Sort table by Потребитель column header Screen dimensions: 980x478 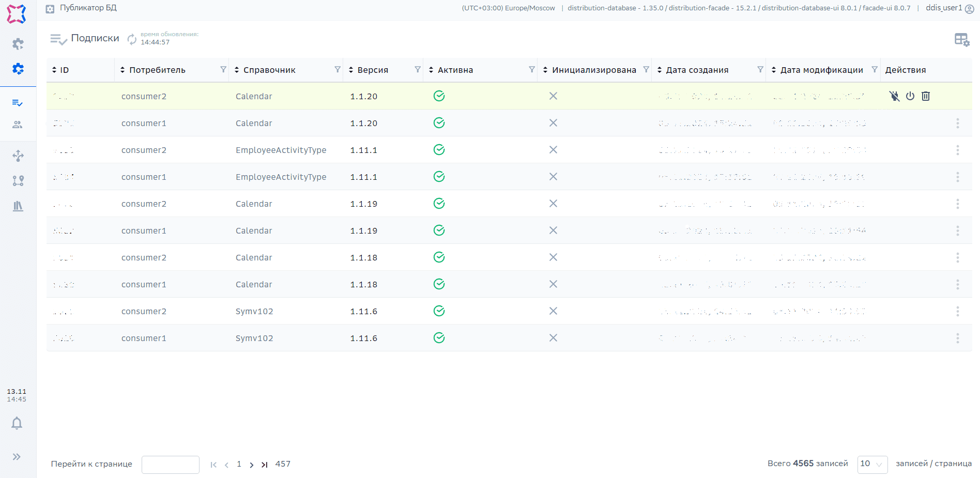tap(157, 70)
